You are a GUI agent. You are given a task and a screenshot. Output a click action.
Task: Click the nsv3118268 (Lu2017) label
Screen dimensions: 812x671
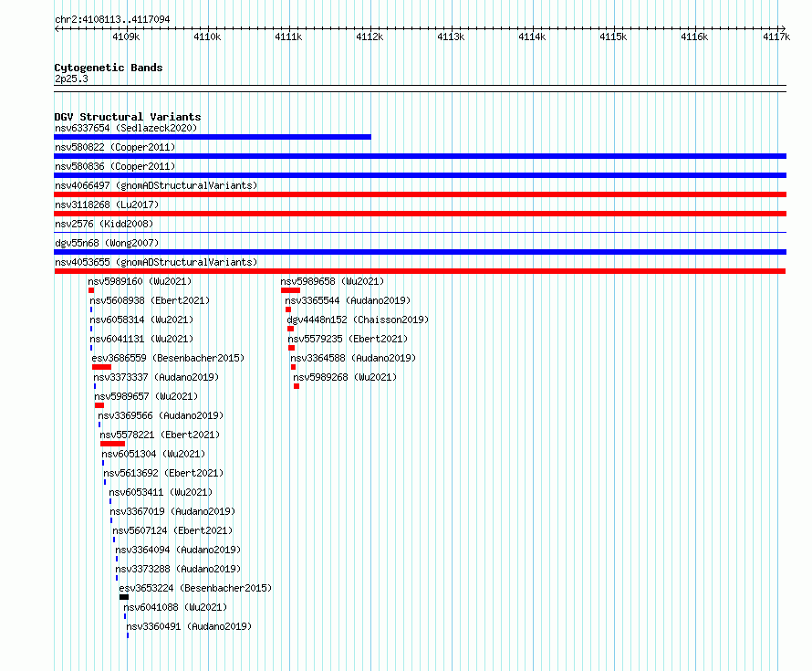pyautogui.click(x=107, y=204)
